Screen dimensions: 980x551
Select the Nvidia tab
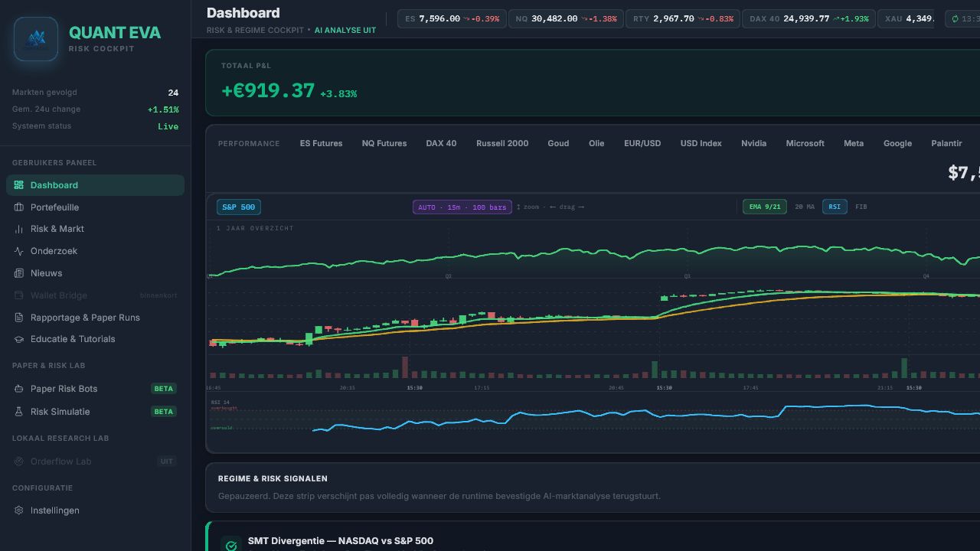(753, 144)
